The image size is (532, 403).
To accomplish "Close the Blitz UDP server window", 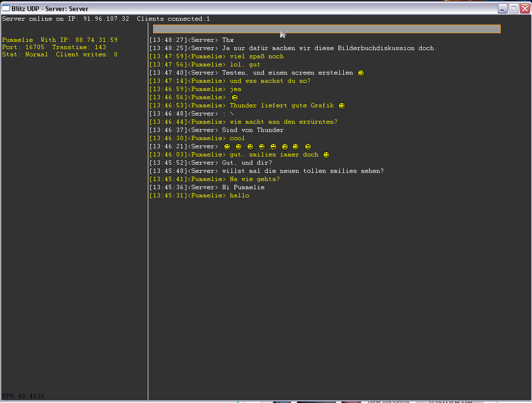I will pos(525,9).
